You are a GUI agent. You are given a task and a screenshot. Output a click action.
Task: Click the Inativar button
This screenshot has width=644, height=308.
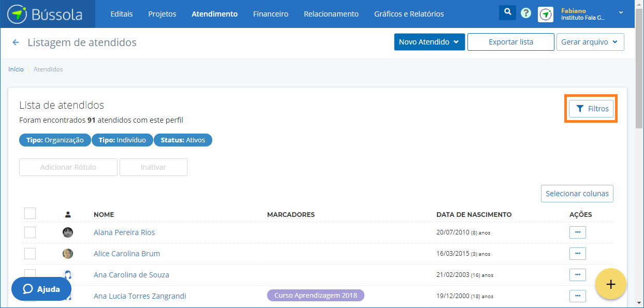(153, 167)
